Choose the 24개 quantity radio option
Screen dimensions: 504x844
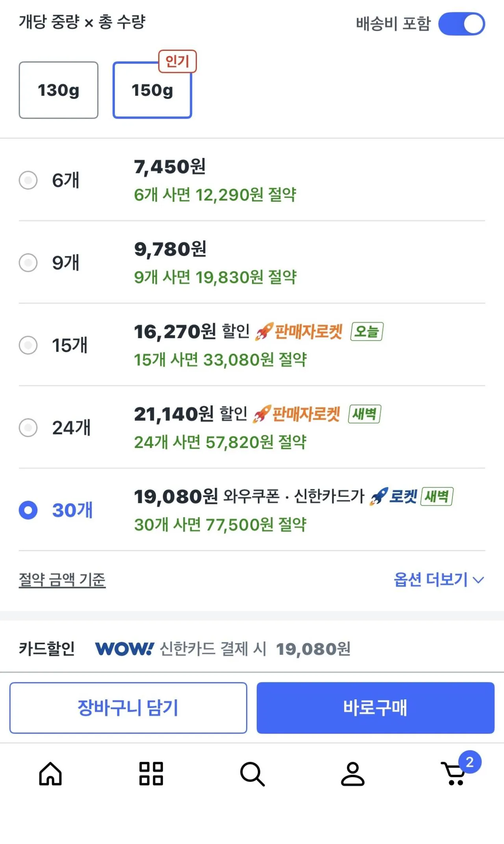28,428
